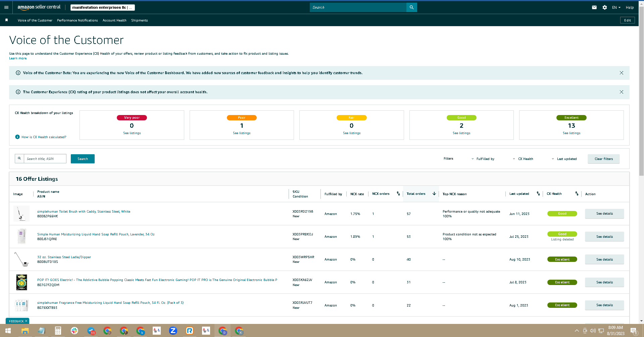This screenshot has width=644, height=337.
Task: Click the Clear filters button
Action: pos(603,159)
